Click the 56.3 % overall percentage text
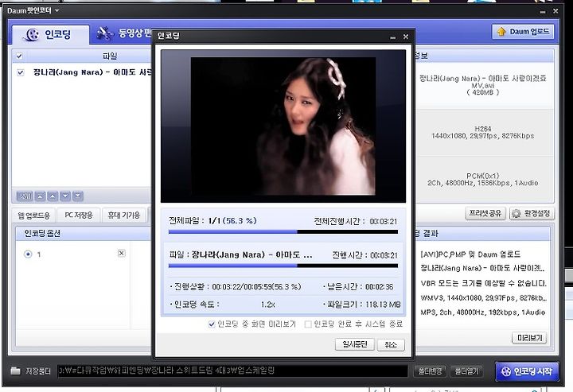 pos(241,221)
